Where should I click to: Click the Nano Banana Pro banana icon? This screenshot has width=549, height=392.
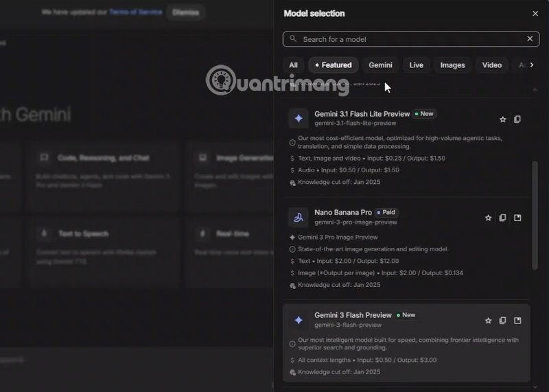point(299,218)
